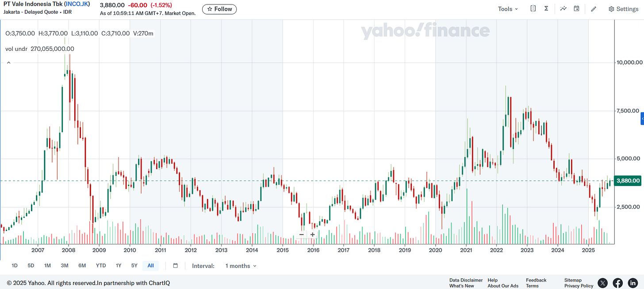Click the 2022 x-axis year label
The width and height of the screenshot is (644, 289).
[x=496, y=250]
